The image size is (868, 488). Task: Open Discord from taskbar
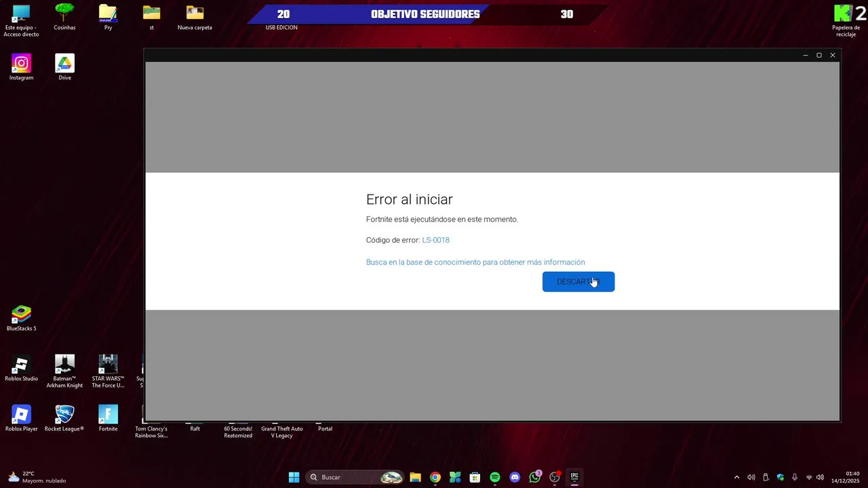pyautogui.click(x=515, y=477)
